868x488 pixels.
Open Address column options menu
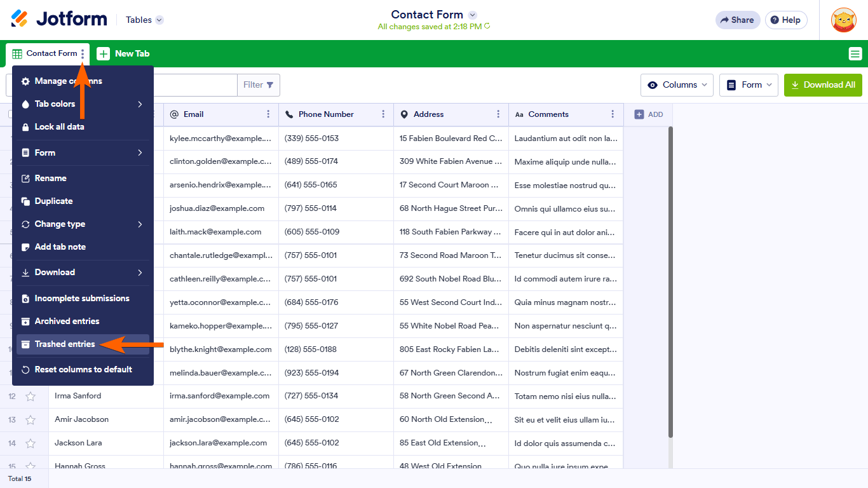498,114
